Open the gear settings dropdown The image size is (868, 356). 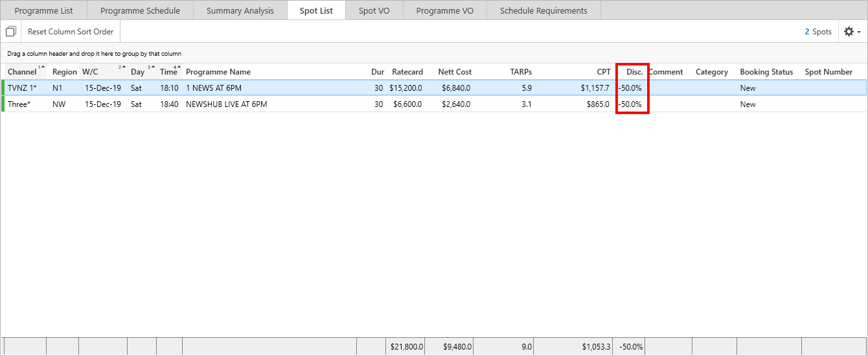(x=852, y=31)
